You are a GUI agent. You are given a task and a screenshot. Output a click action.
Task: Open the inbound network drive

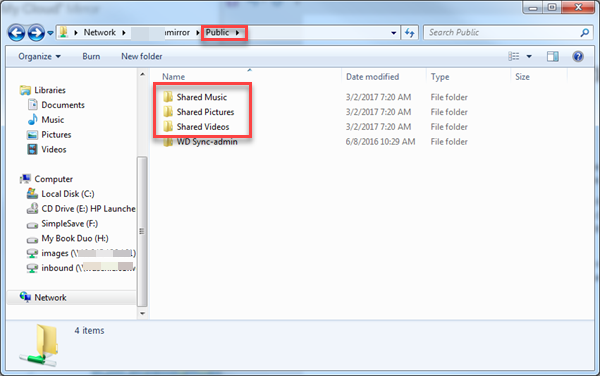88,268
